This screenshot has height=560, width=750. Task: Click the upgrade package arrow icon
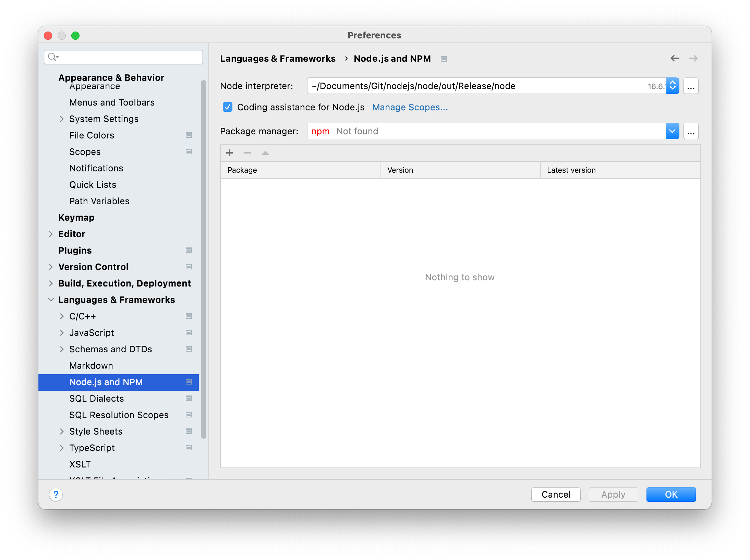coord(265,153)
